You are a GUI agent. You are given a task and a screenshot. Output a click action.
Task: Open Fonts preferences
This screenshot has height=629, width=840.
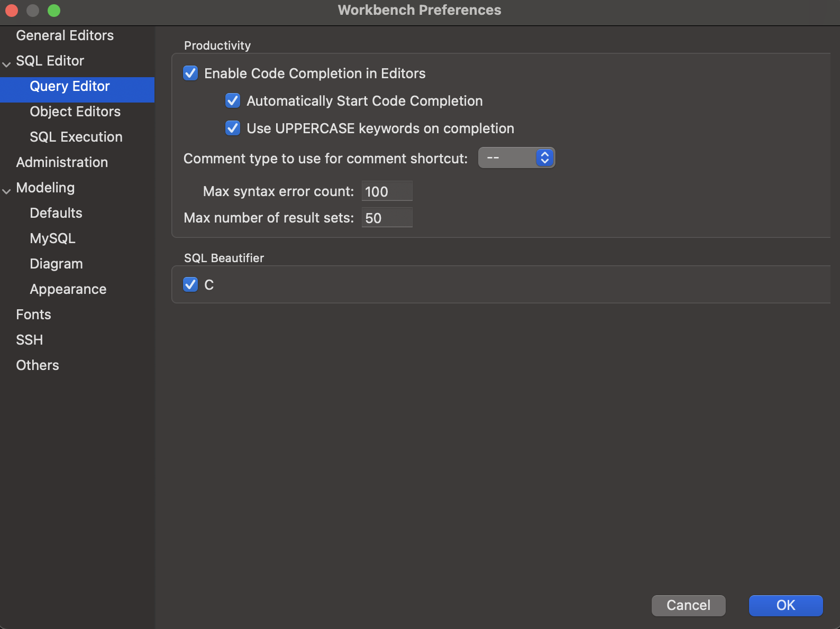pyautogui.click(x=33, y=314)
